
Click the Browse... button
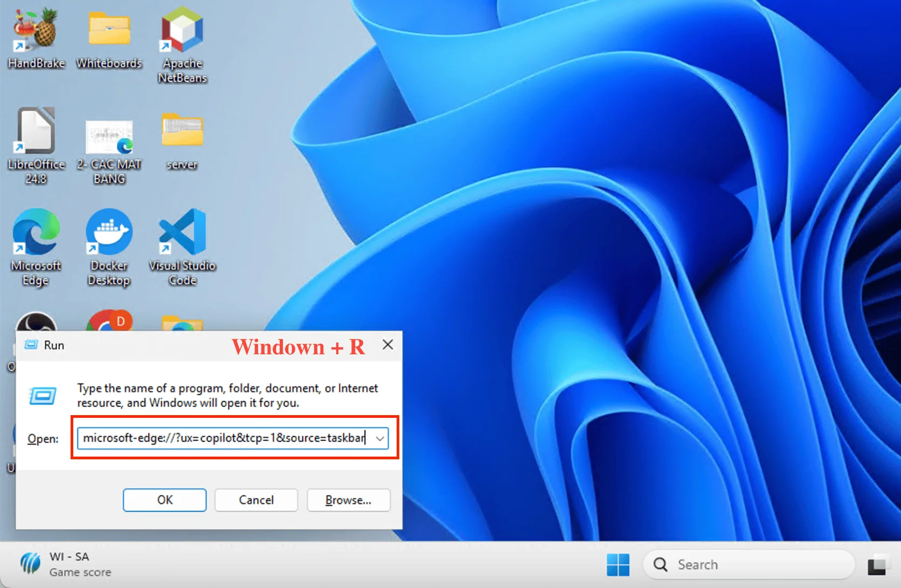[348, 500]
